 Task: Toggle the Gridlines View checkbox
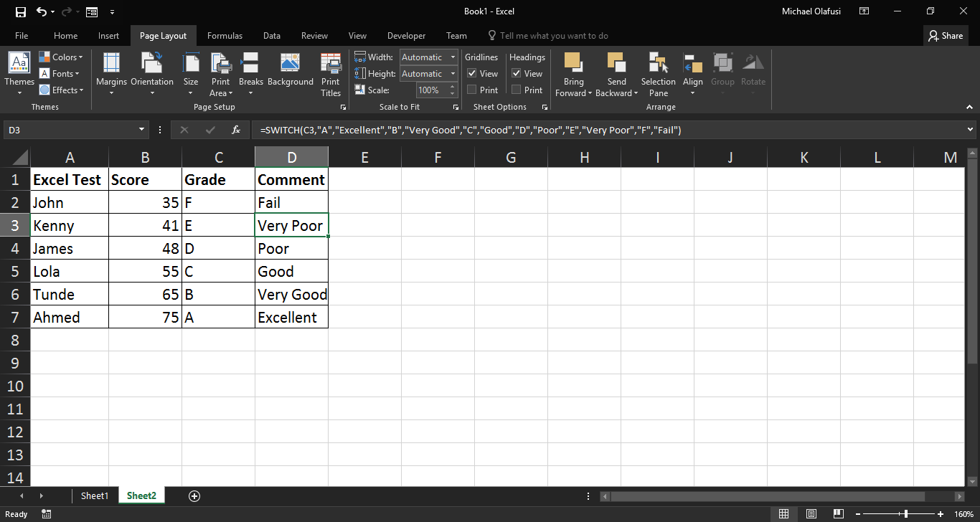(x=472, y=73)
